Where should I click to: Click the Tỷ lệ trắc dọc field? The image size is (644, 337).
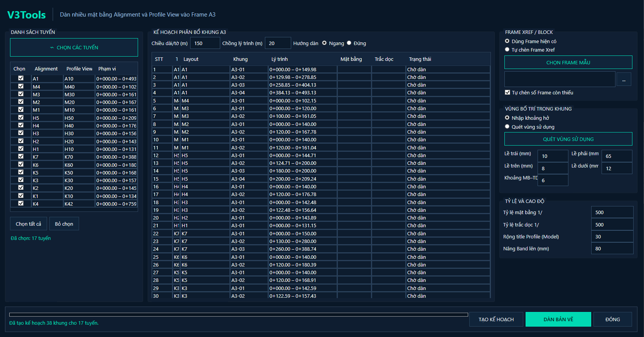coord(612,225)
